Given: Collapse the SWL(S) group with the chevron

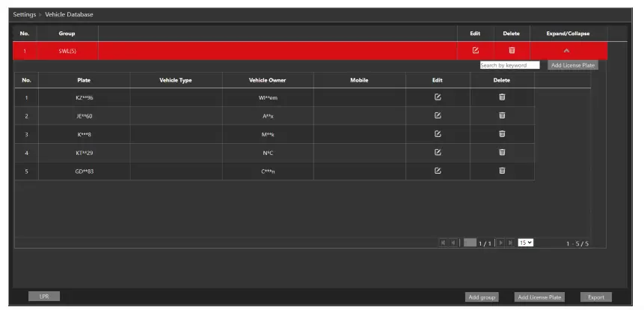Looking at the screenshot, I should (x=566, y=51).
